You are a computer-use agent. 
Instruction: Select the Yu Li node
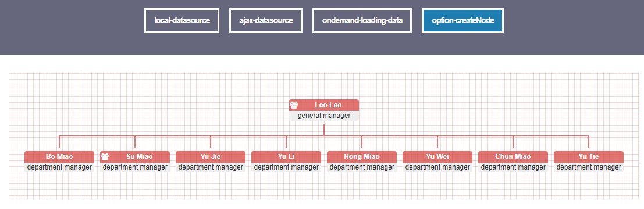click(286, 161)
